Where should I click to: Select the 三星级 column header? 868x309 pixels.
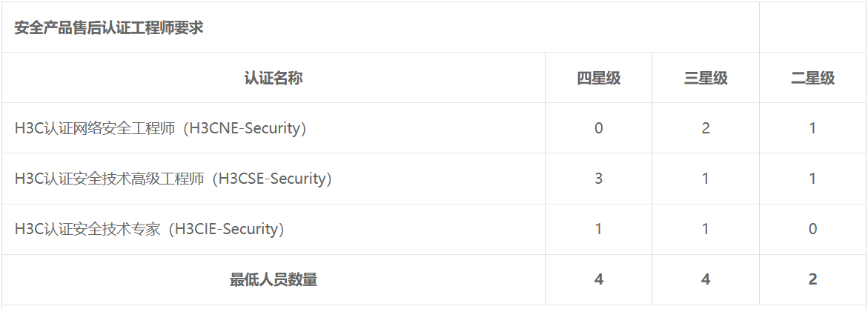click(706, 78)
